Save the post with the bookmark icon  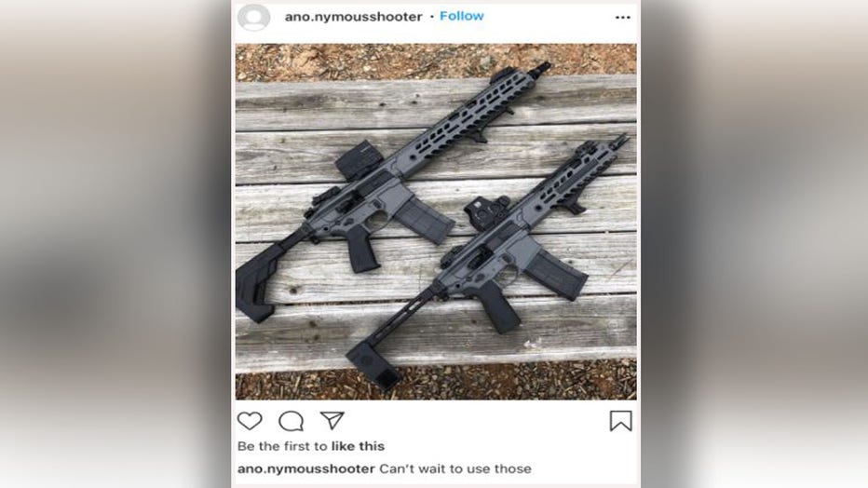coord(620,421)
